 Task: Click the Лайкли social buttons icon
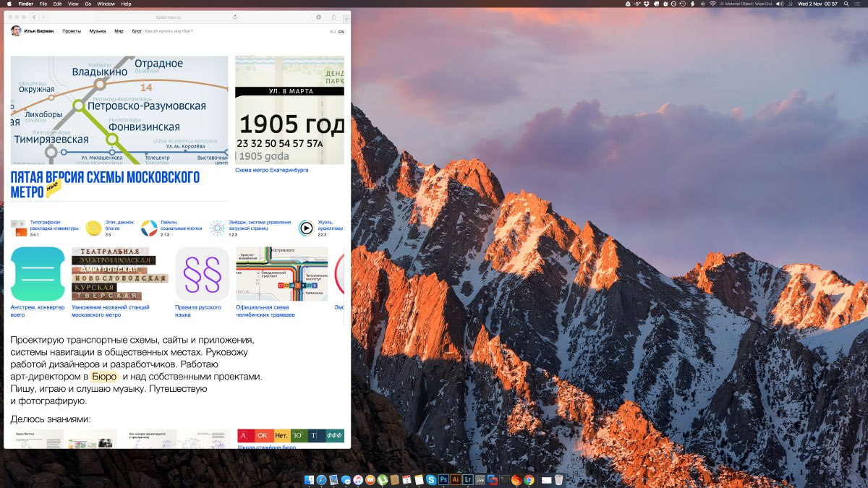click(x=149, y=228)
